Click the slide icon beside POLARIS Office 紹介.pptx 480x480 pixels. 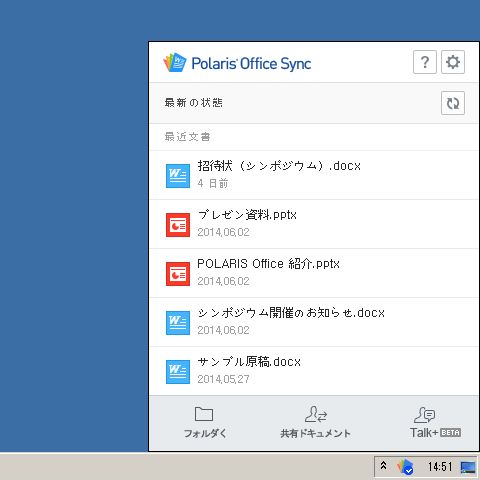tap(178, 274)
